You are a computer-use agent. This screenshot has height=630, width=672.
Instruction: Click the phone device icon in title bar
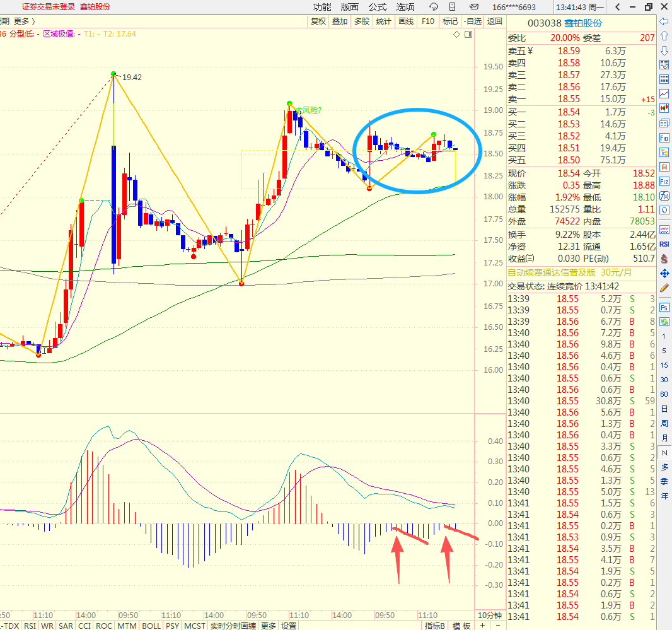point(452,7)
